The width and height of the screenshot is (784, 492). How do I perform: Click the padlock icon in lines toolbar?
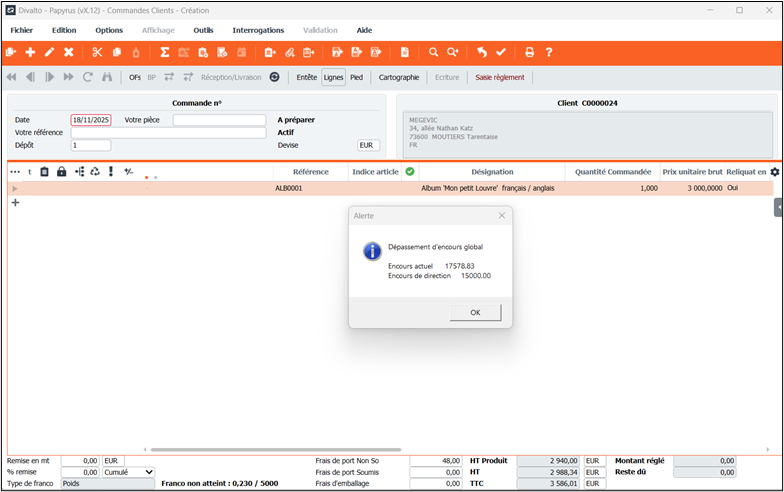[x=62, y=172]
